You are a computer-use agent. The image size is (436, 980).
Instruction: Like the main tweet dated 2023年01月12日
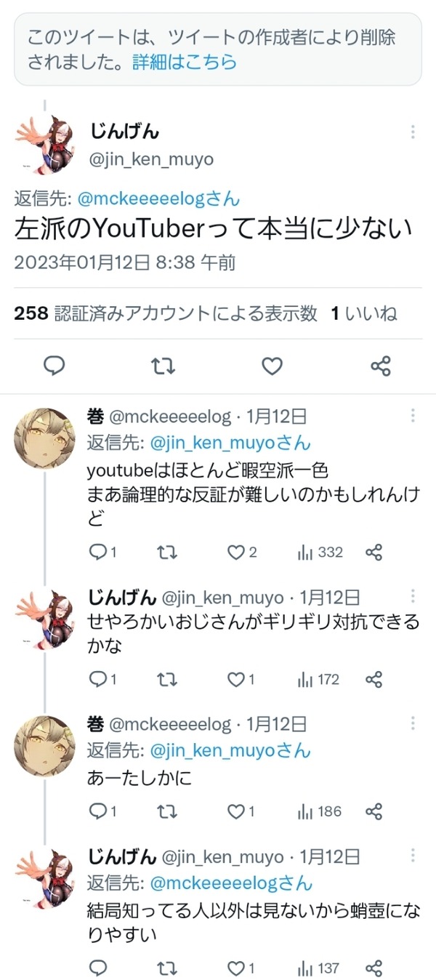[x=272, y=366]
